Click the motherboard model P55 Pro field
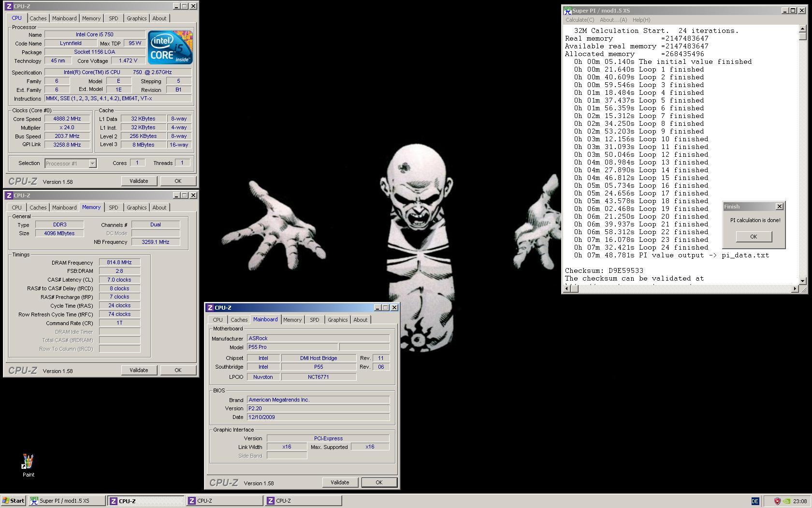This screenshot has height=508, width=812. [x=292, y=347]
